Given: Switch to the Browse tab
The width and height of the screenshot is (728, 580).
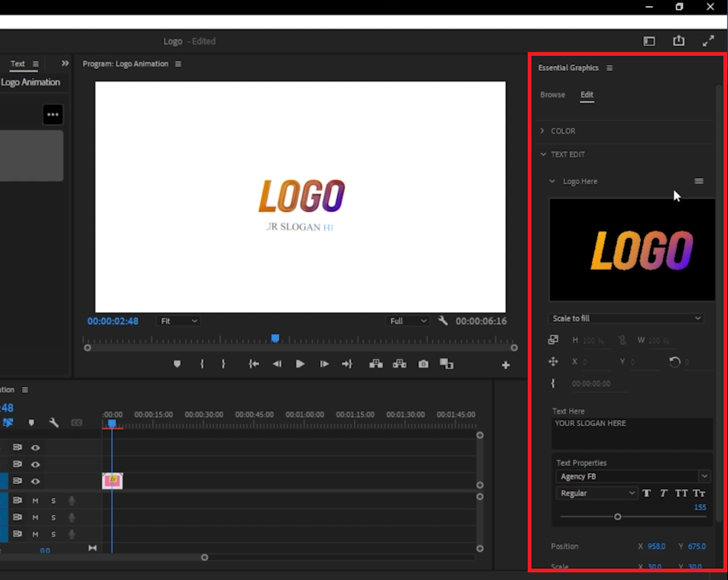Looking at the screenshot, I should tap(552, 95).
